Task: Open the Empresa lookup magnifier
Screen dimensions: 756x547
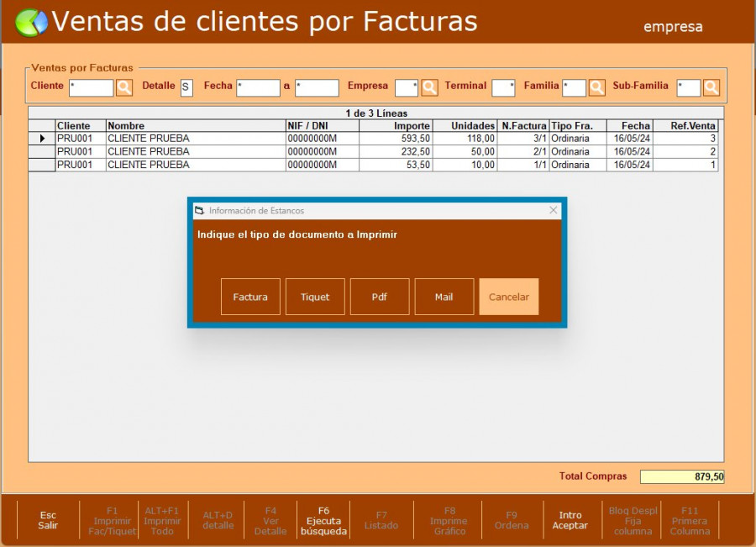Action: [429, 87]
